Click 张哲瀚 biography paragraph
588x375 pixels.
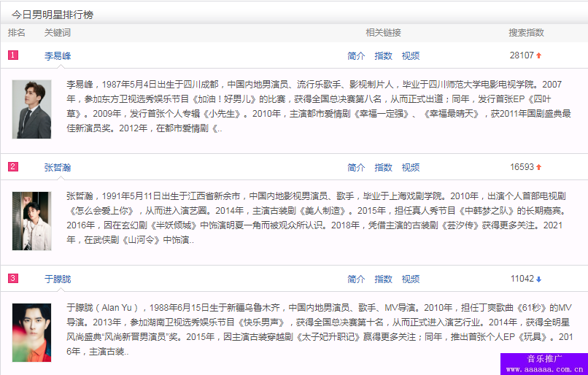coord(317,218)
